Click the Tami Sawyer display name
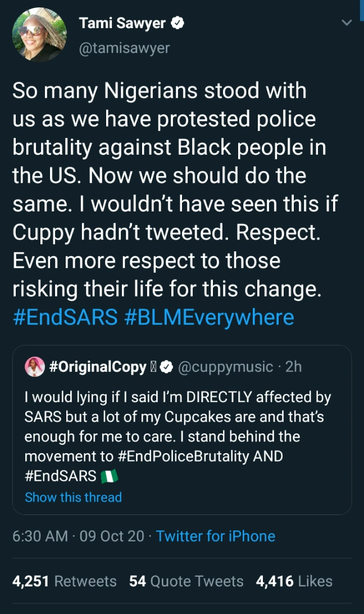This screenshot has height=614, width=364. click(x=122, y=24)
